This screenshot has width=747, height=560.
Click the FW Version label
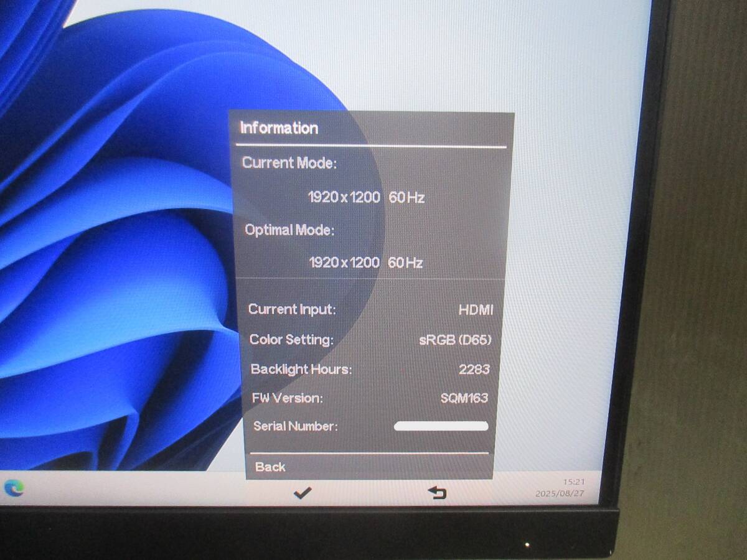point(288,398)
